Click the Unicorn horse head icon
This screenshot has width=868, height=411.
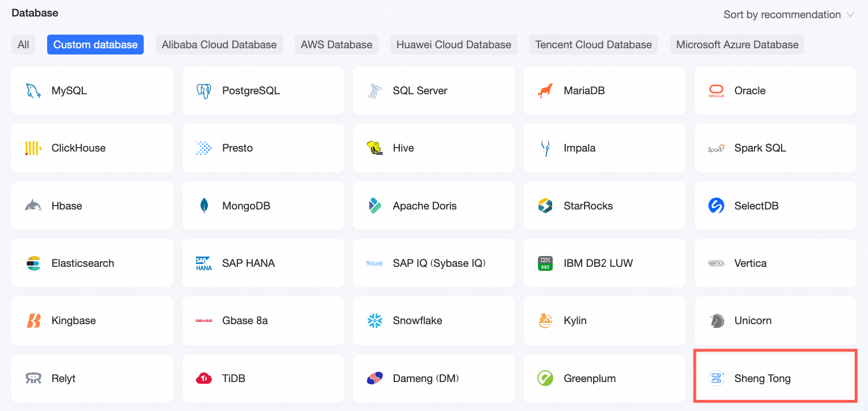tap(716, 321)
